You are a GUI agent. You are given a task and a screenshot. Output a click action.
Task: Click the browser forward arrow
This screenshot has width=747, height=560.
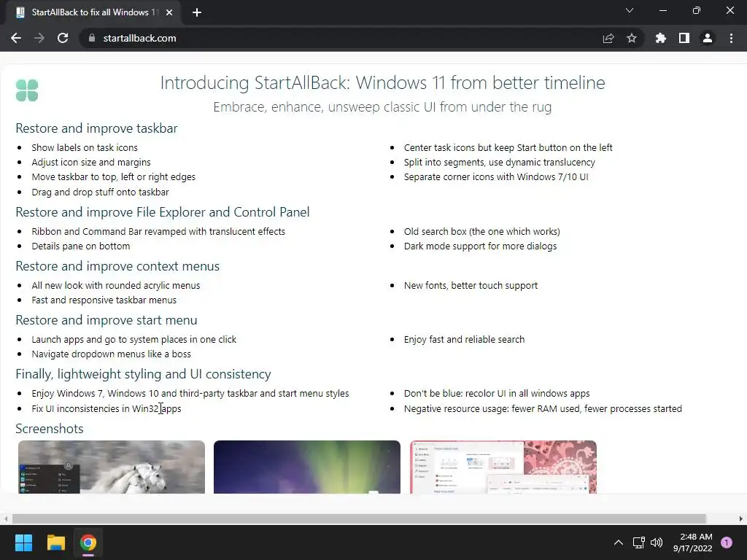pos(39,38)
